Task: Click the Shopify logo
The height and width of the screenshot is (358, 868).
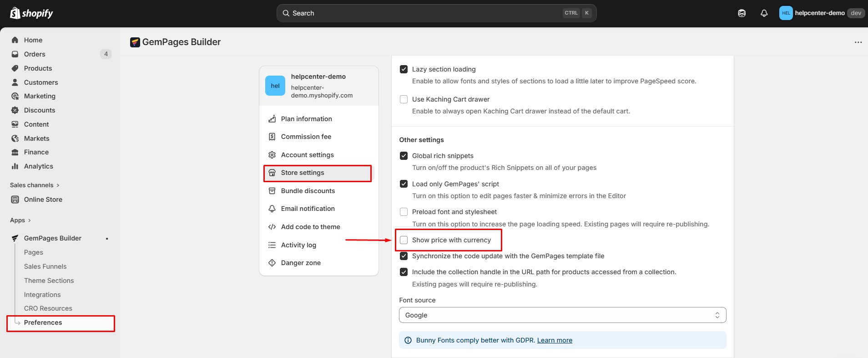Action: click(x=31, y=13)
